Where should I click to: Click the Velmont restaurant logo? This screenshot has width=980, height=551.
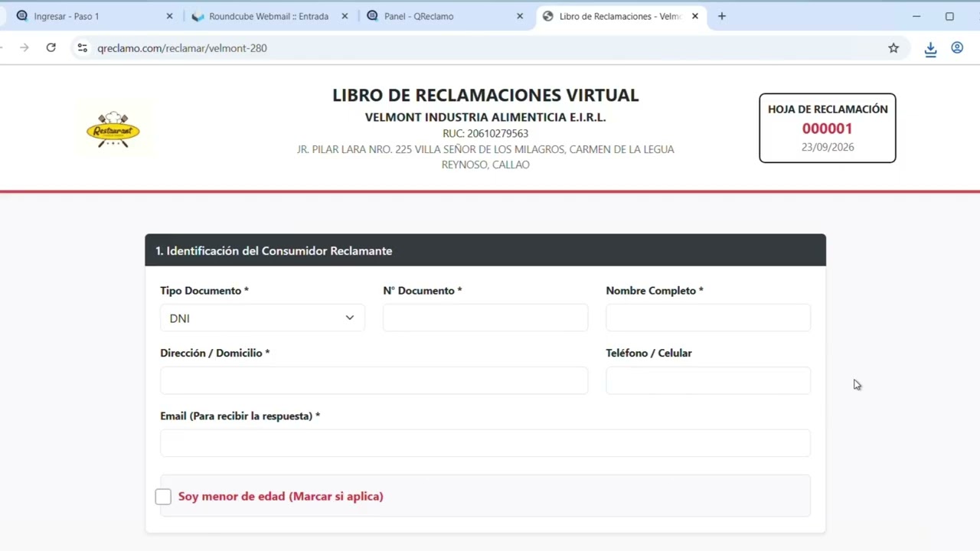pyautogui.click(x=113, y=129)
